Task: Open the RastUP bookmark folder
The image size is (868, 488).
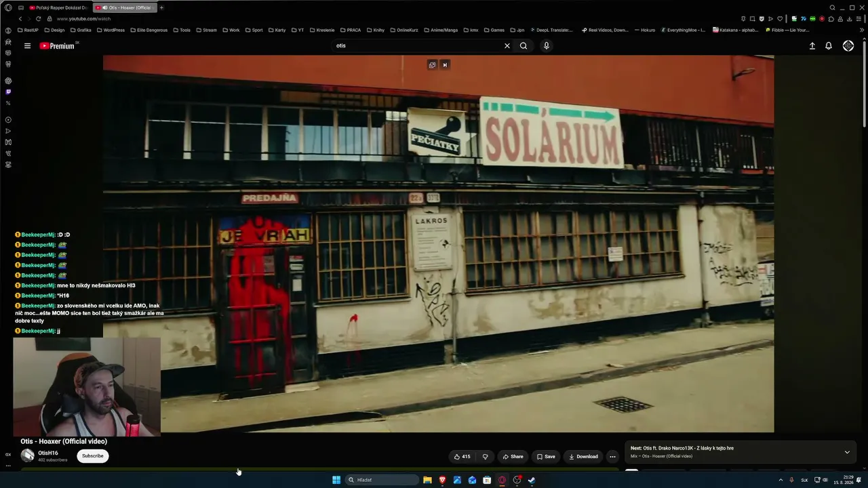Action: [x=28, y=30]
